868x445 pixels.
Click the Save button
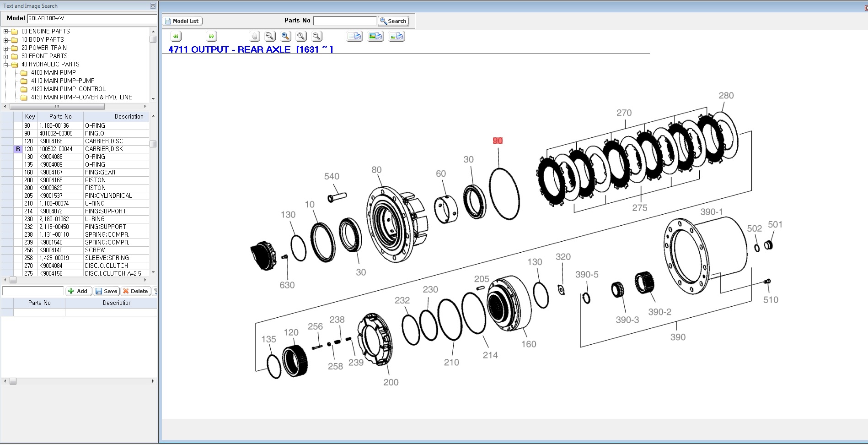107,291
